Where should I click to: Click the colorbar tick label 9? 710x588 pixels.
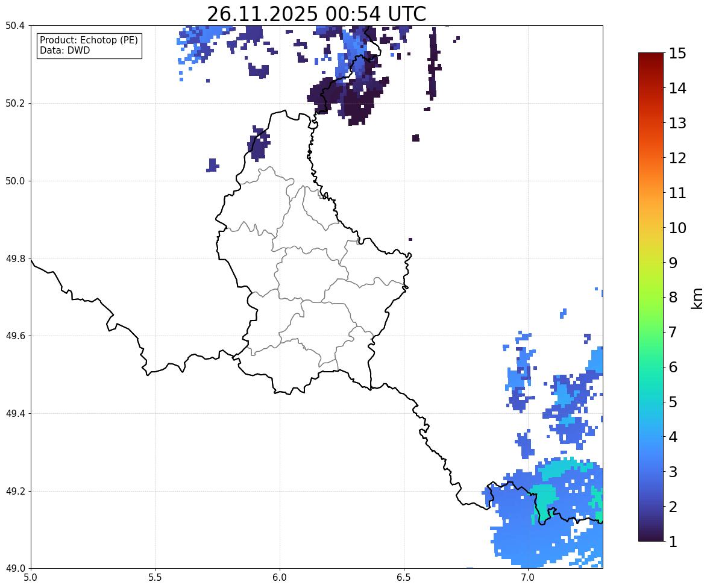(673, 263)
